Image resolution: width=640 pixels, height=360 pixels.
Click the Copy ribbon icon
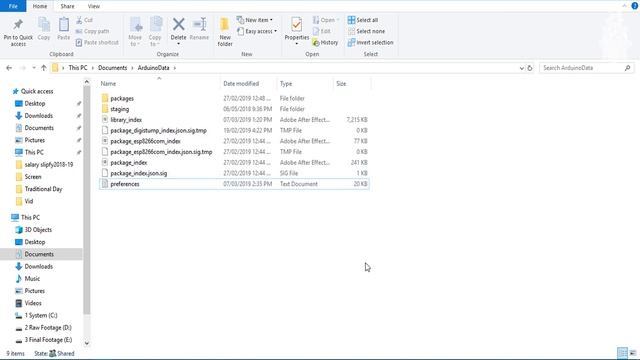[x=44, y=24]
